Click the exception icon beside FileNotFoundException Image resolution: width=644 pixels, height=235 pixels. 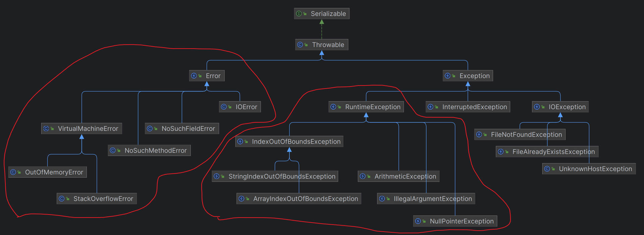pyautogui.click(x=479, y=134)
